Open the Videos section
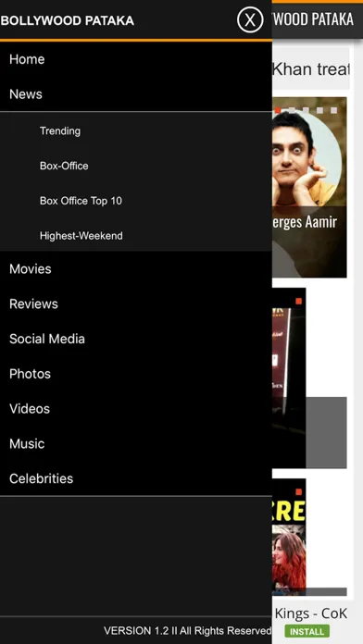 click(x=136, y=409)
